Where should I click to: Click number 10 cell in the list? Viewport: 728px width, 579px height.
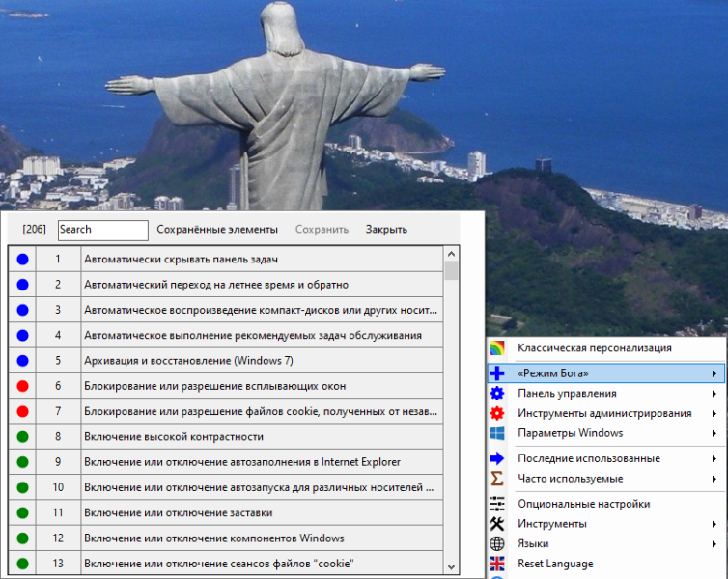58,487
